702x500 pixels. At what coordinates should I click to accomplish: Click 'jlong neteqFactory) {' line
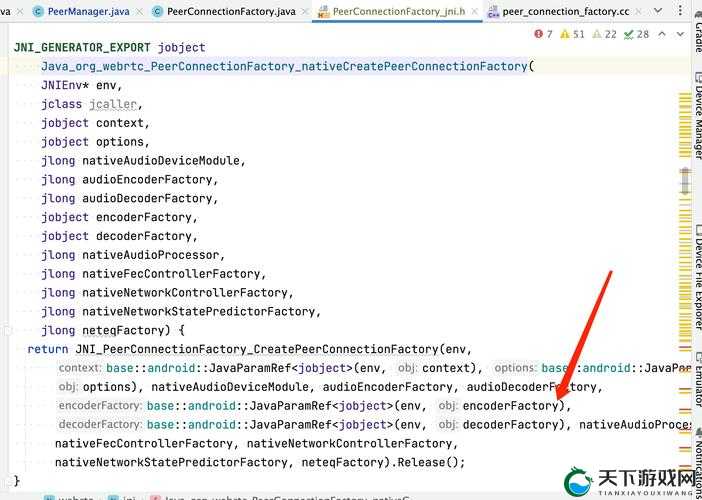coord(113,330)
